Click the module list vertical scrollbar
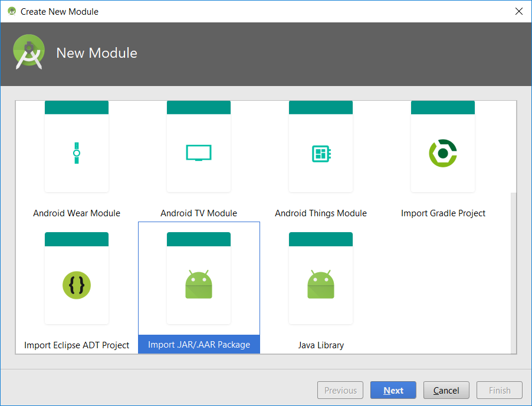Screen dimensions: 532x406 click(513, 273)
